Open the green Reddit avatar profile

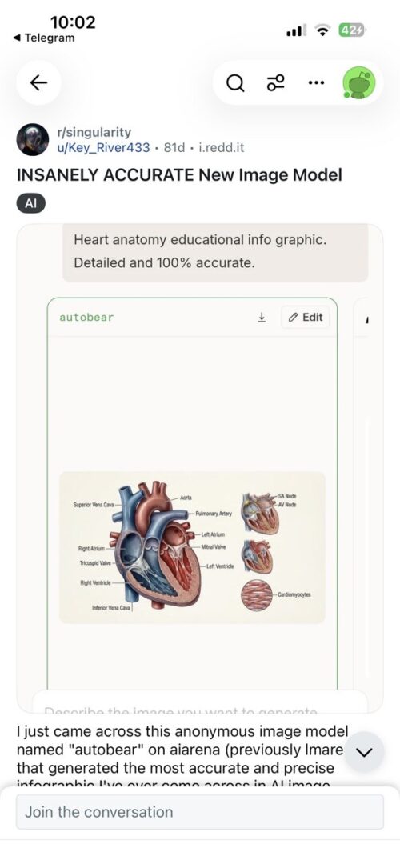[359, 83]
